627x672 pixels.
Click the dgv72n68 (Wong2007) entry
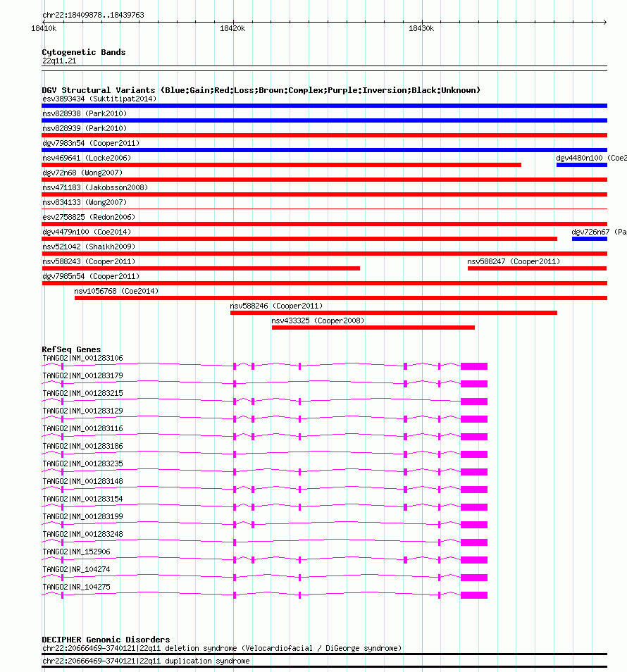click(82, 173)
